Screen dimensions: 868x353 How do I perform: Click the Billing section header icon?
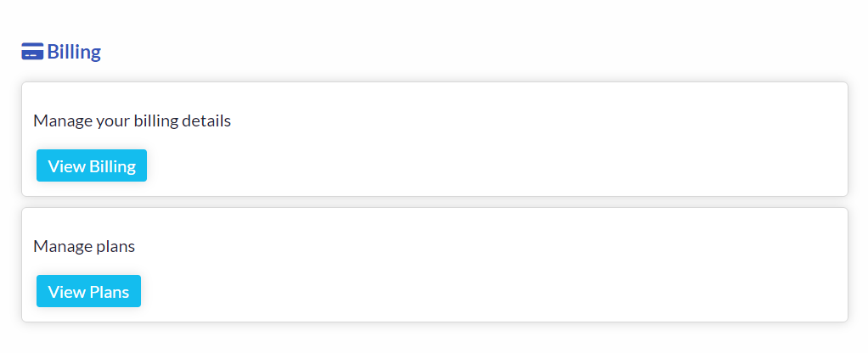point(32,52)
